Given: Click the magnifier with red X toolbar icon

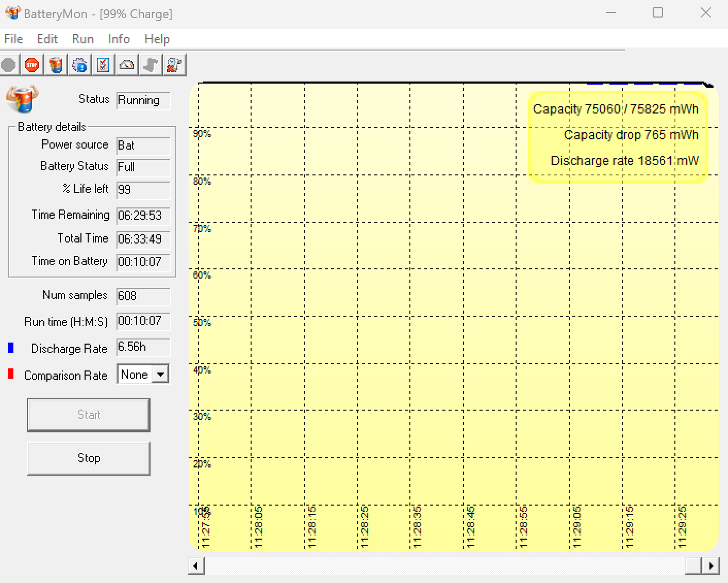Looking at the screenshot, I should pyautogui.click(x=174, y=65).
